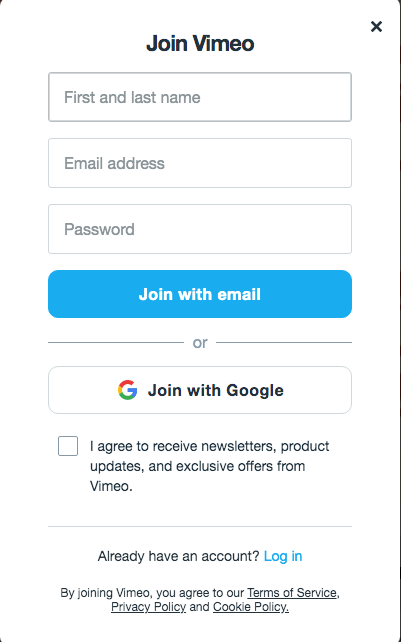Click the newsletters and exclusive offers label text

click(209, 466)
